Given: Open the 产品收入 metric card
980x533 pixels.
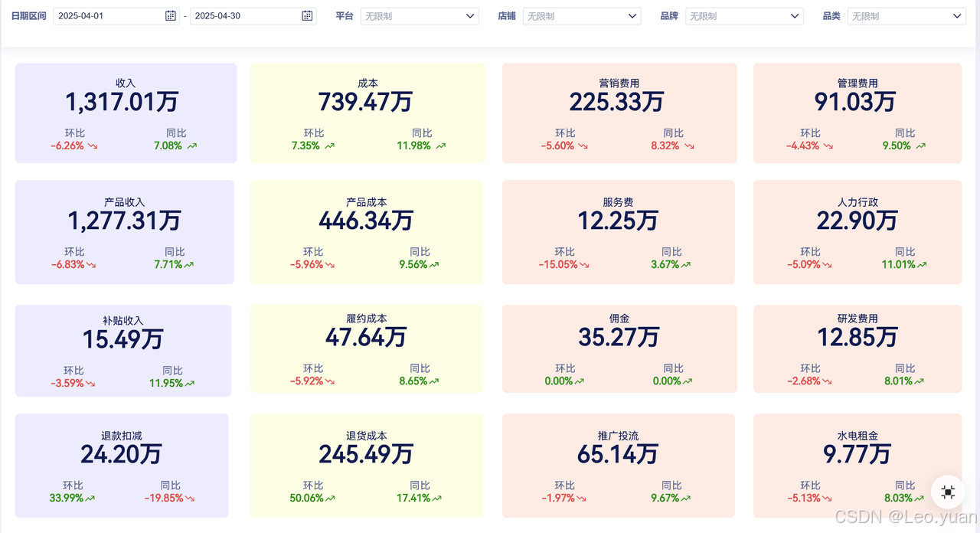Looking at the screenshot, I should 125,232.
